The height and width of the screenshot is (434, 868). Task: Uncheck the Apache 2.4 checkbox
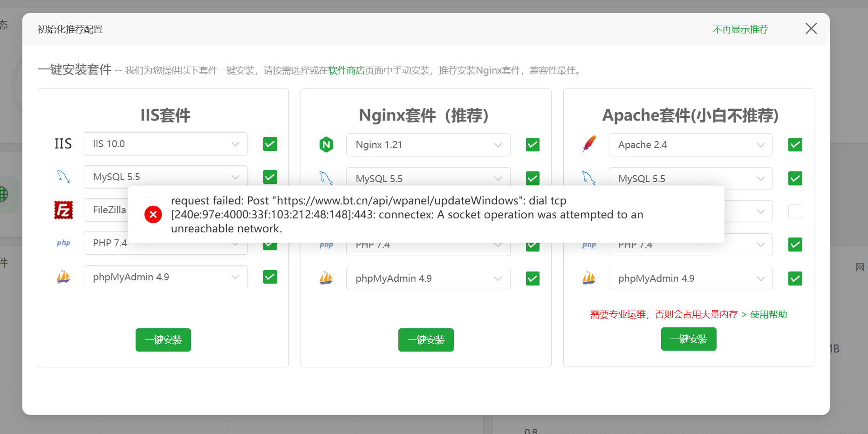coord(795,145)
